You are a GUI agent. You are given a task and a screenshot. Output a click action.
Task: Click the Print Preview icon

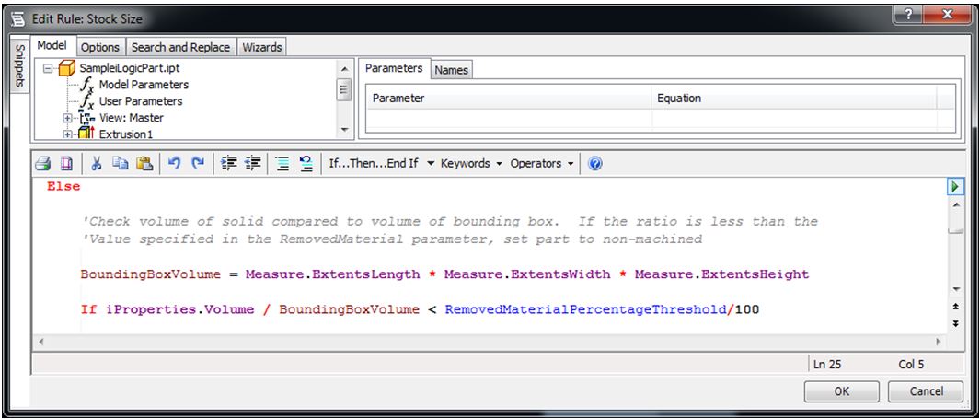pyautogui.click(x=66, y=164)
